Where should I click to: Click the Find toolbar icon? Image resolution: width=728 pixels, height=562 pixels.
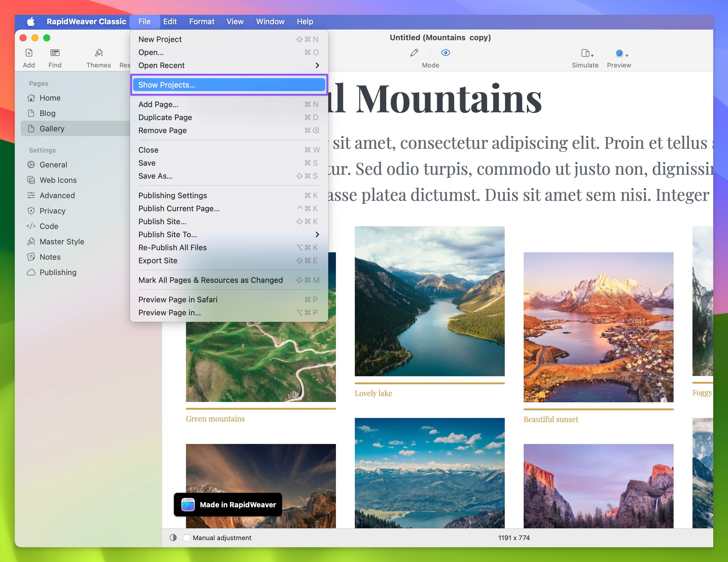[55, 53]
